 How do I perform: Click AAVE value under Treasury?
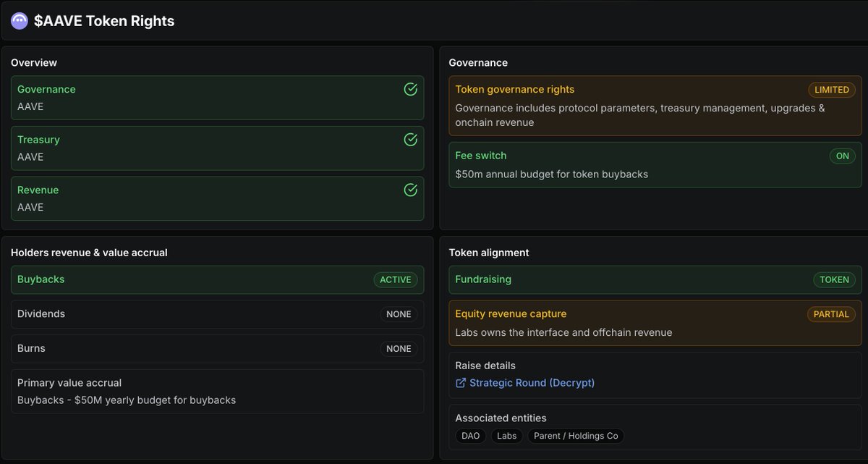tap(30, 157)
